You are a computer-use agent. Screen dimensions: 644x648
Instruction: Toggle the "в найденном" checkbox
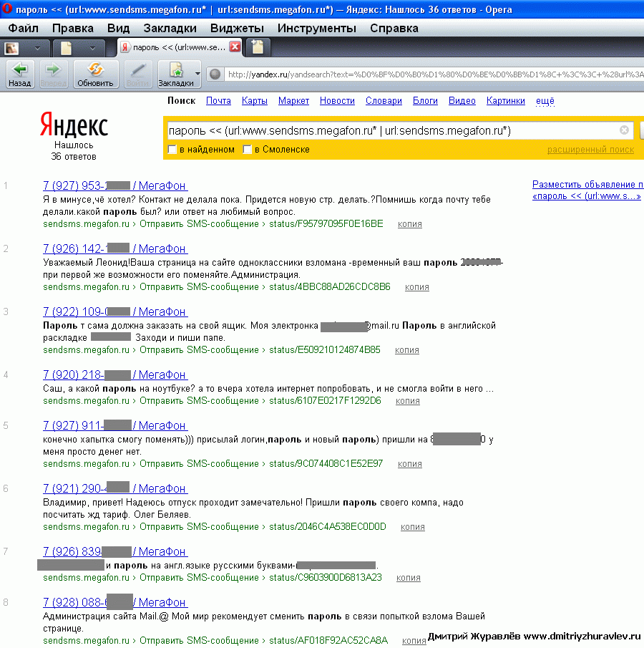point(172,150)
